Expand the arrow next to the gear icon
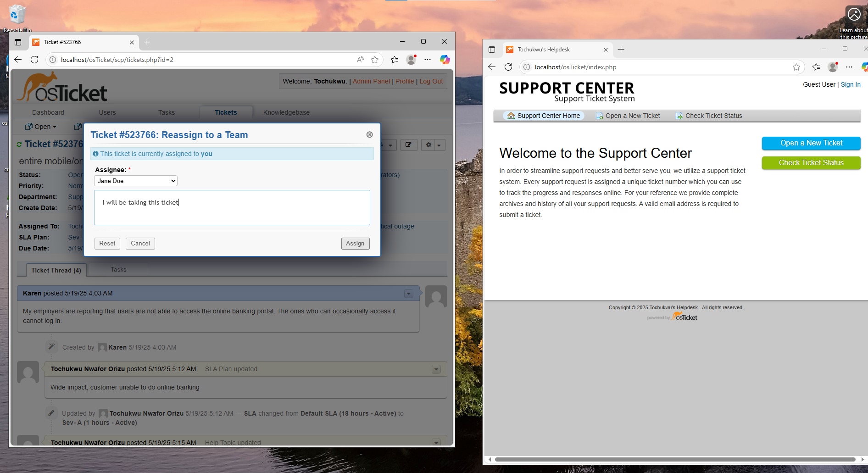 [440, 145]
